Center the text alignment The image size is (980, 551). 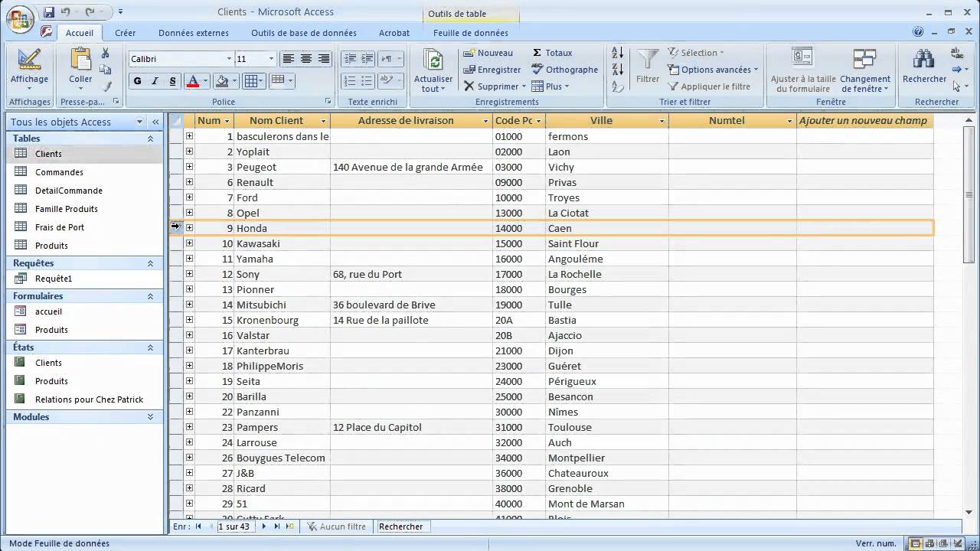[x=306, y=59]
